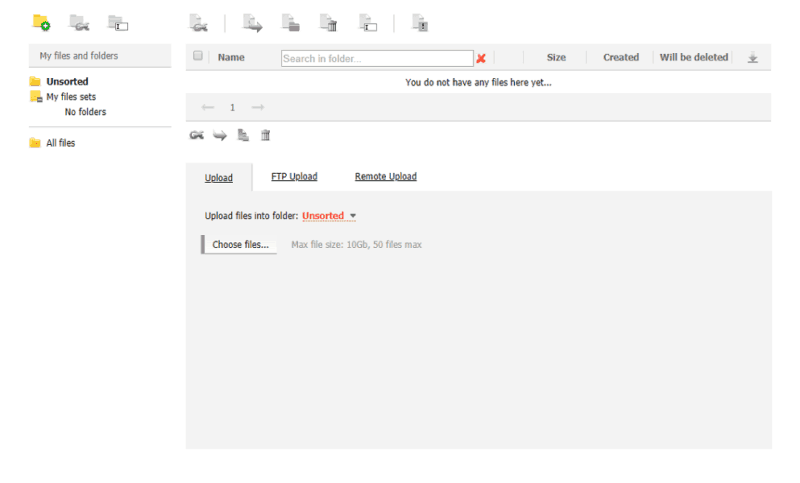Click the small trash icon below the file list
The image size is (800, 483).
pos(265,135)
